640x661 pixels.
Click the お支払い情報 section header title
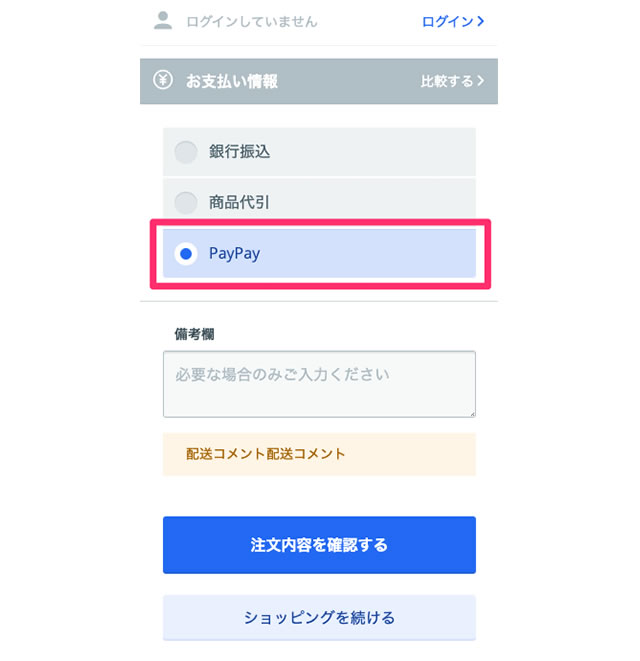pyautogui.click(x=232, y=81)
